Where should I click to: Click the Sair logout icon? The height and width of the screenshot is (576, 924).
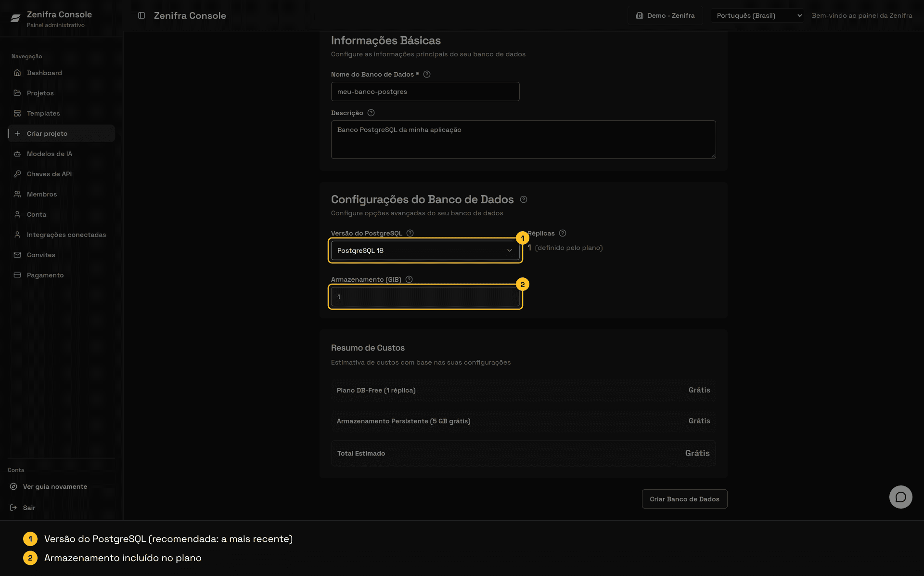pyautogui.click(x=13, y=508)
